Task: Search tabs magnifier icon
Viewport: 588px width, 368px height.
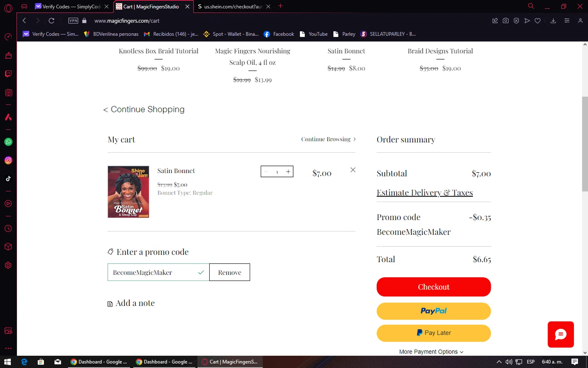Action: click(x=531, y=6)
